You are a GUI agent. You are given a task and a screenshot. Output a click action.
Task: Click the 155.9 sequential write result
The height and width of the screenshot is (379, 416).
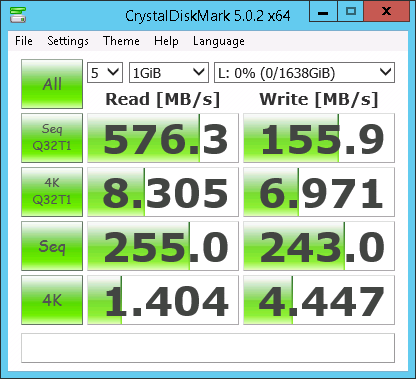(x=319, y=138)
